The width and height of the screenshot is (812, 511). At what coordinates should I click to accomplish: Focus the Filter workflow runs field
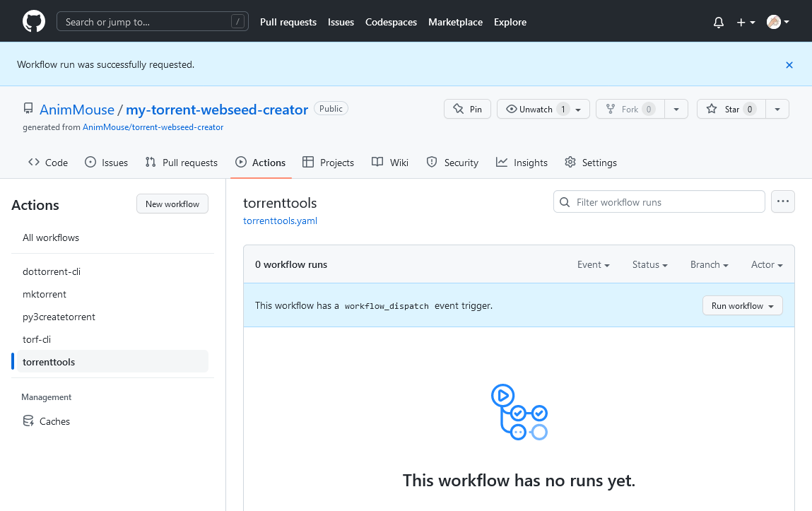pyautogui.click(x=659, y=202)
